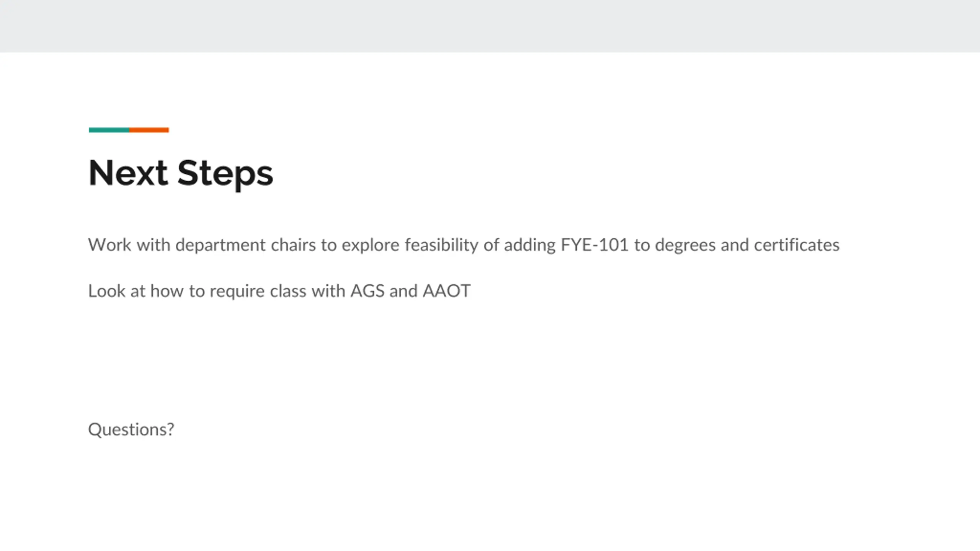Click the word "Work" starting the first line
The image size is (980, 551).
[x=110, y=245]
